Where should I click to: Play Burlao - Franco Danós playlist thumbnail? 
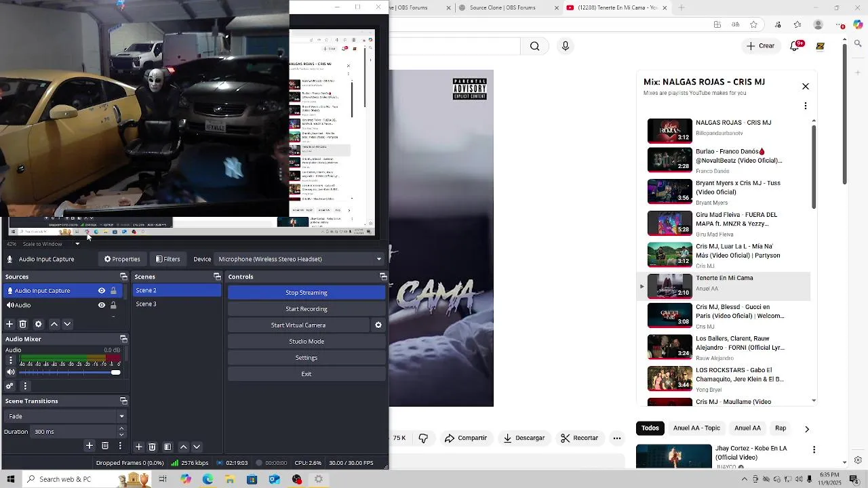pos(670,160)
